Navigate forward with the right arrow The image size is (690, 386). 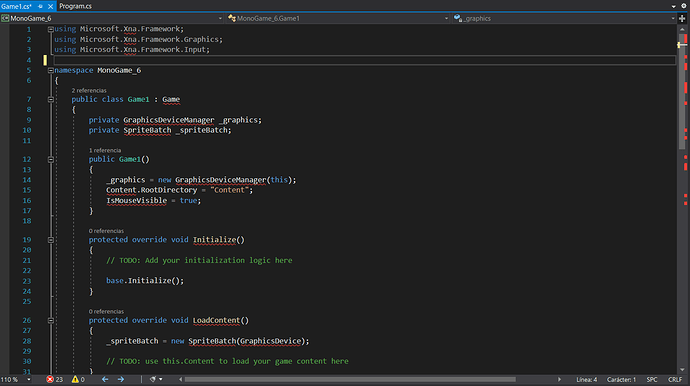pyautogui.click(x=121, y=379)
